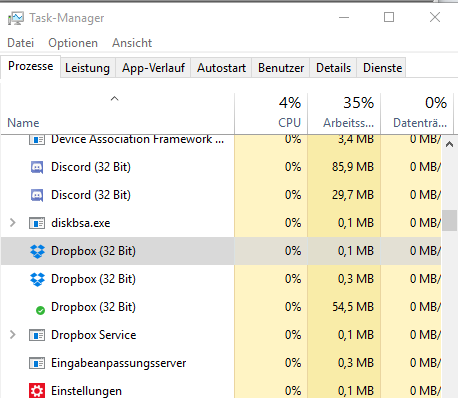Sort by the Name column header

(117, 114)
